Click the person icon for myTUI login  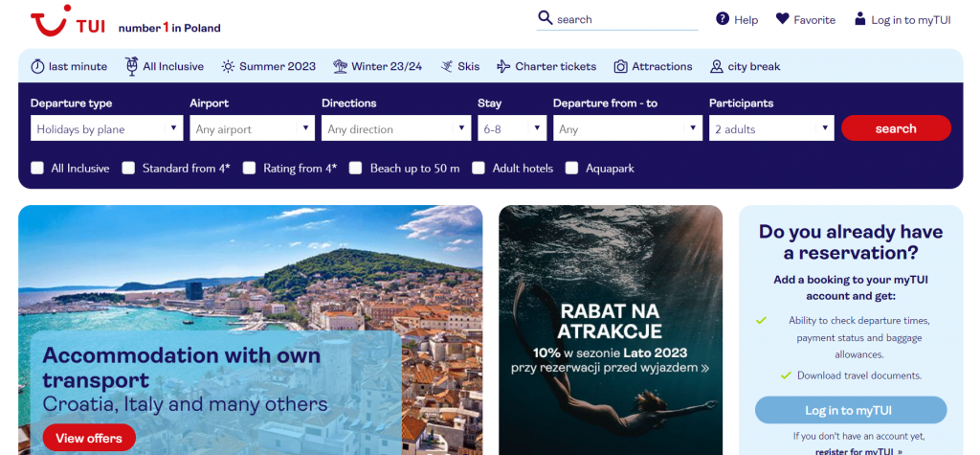click(x=860, y=19)
